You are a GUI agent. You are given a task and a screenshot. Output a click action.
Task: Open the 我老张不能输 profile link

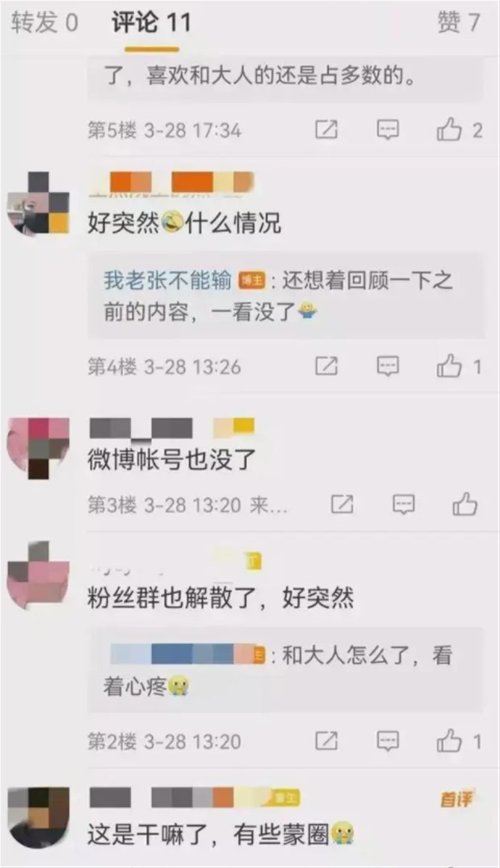(x=167, y=280)
